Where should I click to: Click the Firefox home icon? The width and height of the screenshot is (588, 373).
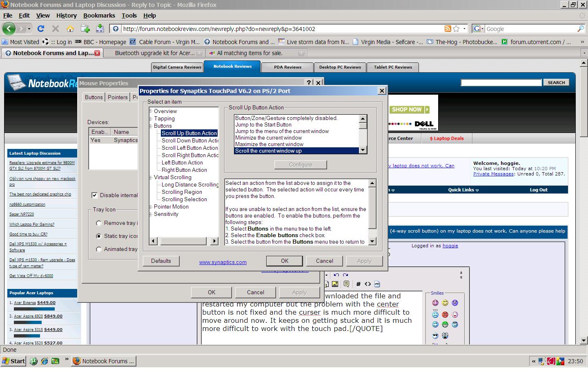tap(70, 29)
